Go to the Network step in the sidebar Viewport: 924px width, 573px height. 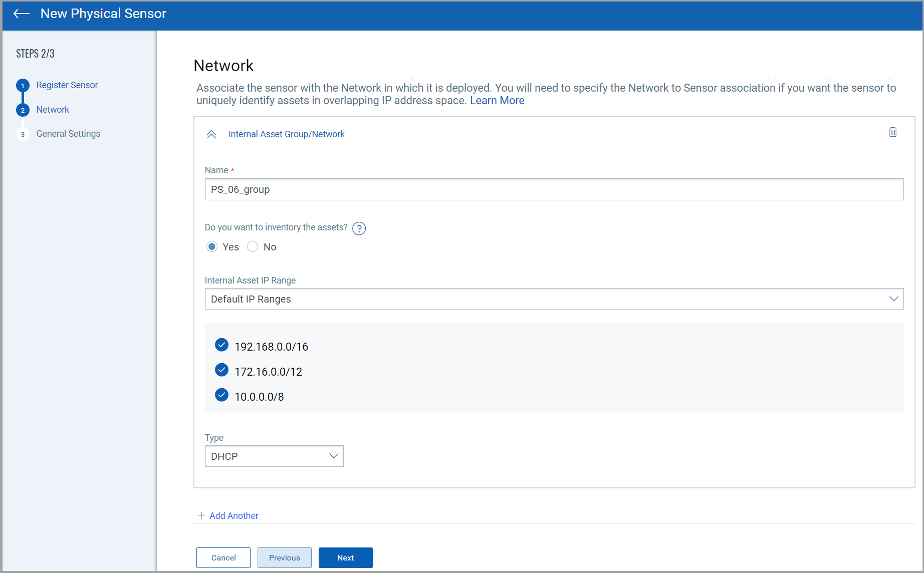53,110
